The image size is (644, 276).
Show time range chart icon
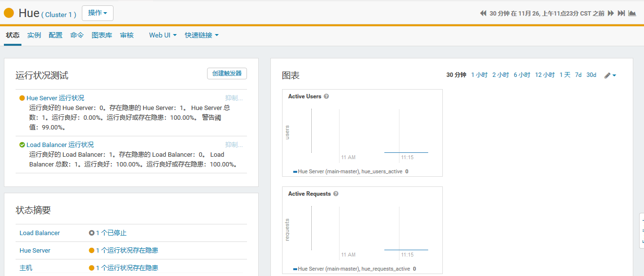click(632, 13)
